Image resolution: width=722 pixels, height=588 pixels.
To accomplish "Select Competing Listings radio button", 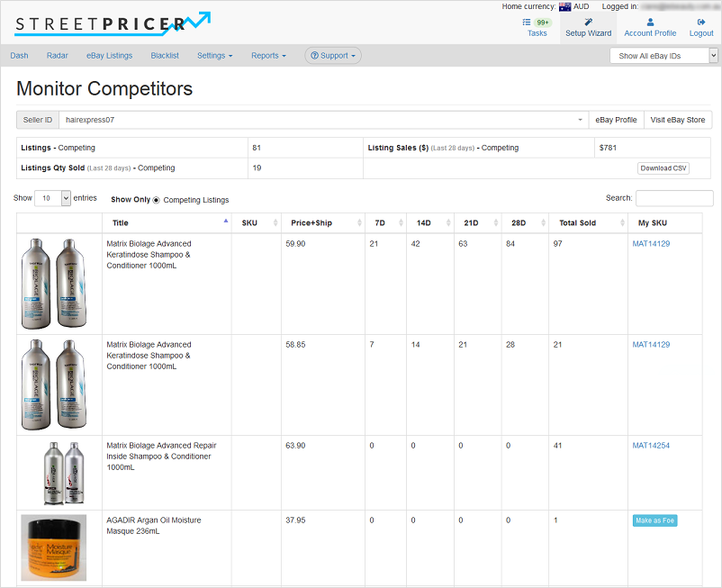I will pos(156,200).
